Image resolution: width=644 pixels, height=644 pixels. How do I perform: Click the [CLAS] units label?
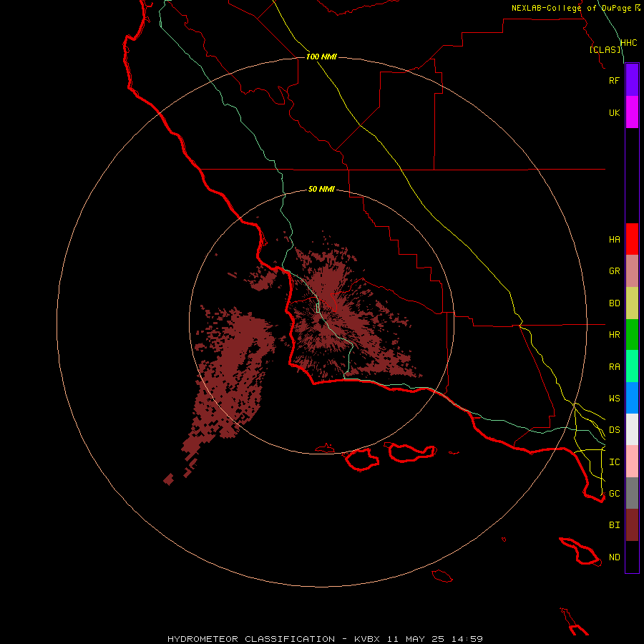tap(605, 49)
